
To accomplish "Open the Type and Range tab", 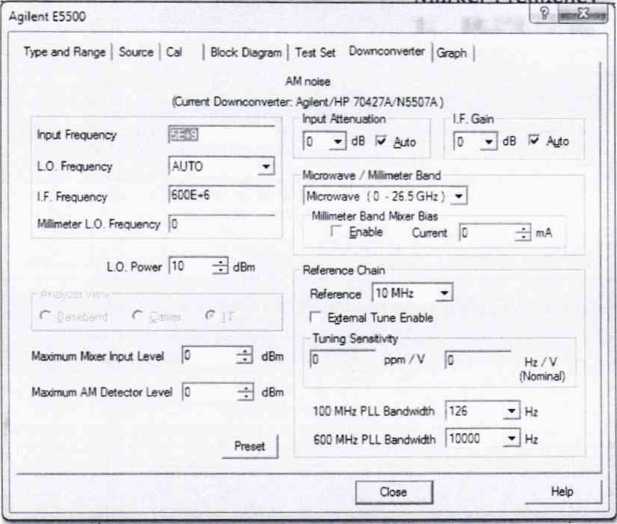I will [x=65, y=52].
